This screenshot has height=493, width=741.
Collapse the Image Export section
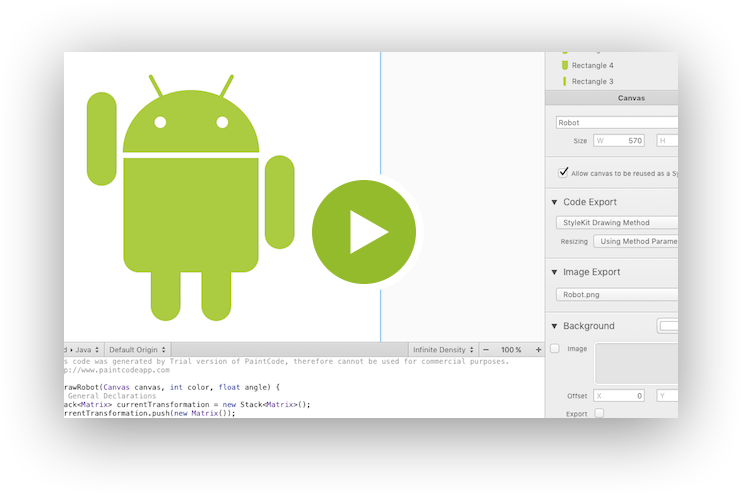[x=553, y=272]
